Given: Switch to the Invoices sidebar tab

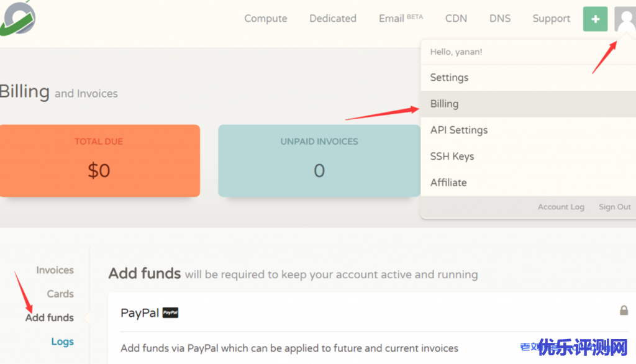Looking at the screenshot, I should (55, 270).
